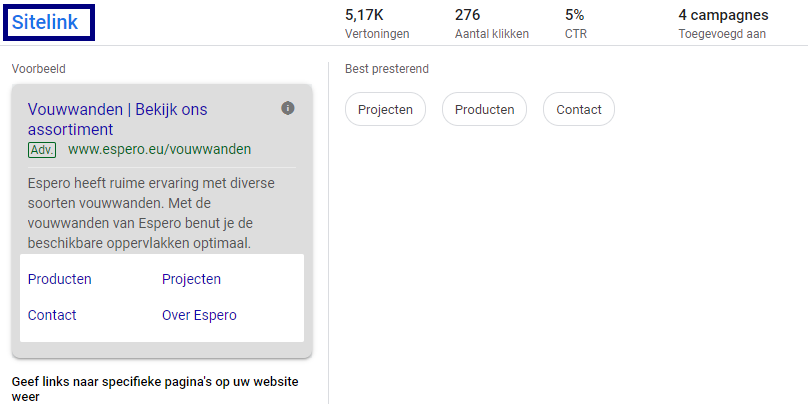Click the Contact chip under Best presterend
This screenshot has height=411, width=808.
point(578,110)
